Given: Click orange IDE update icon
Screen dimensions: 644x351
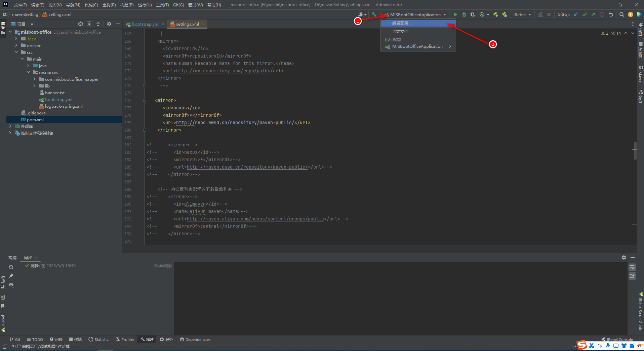Looking at the screenshot, I should pyautogui.click(x=631, y=14).
